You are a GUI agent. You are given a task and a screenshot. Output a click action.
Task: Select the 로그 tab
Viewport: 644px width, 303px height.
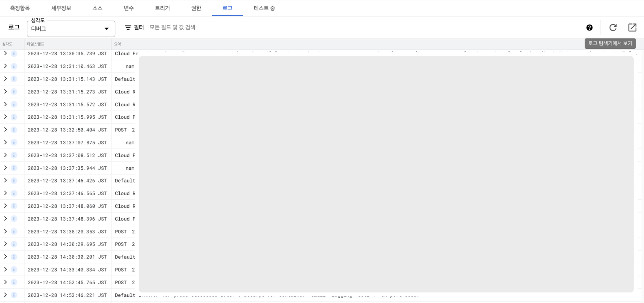[x=227, y=8]
